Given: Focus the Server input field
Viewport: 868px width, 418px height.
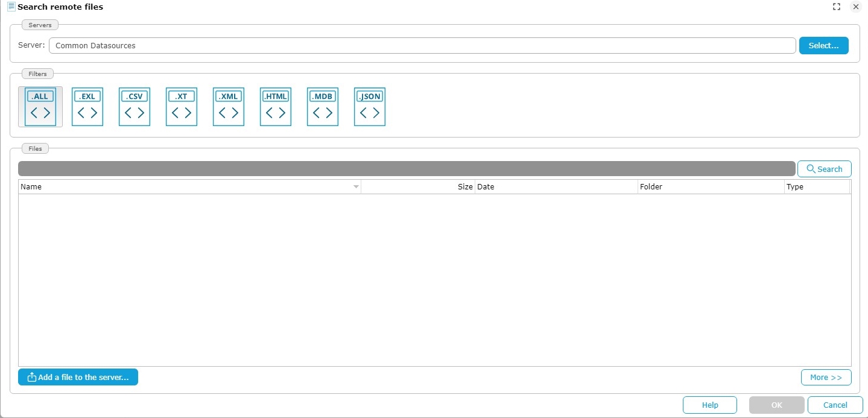Looking at the screenshot, I should (x=422, y=46).
